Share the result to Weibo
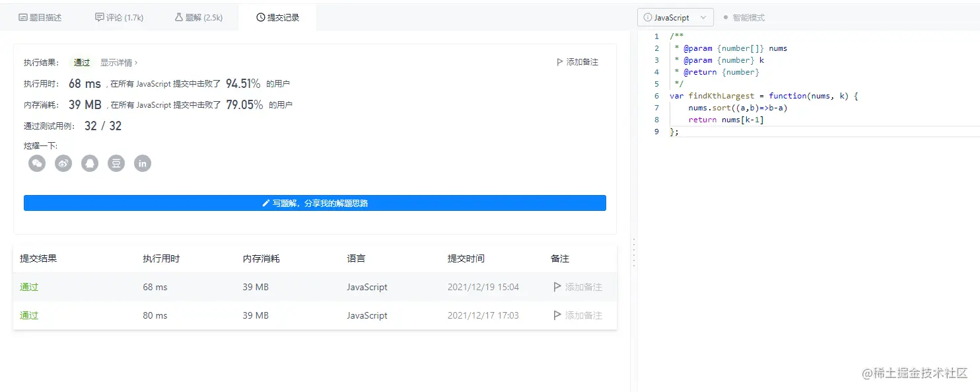This screenshot has height=392, width=980. (x=63, y=163)
